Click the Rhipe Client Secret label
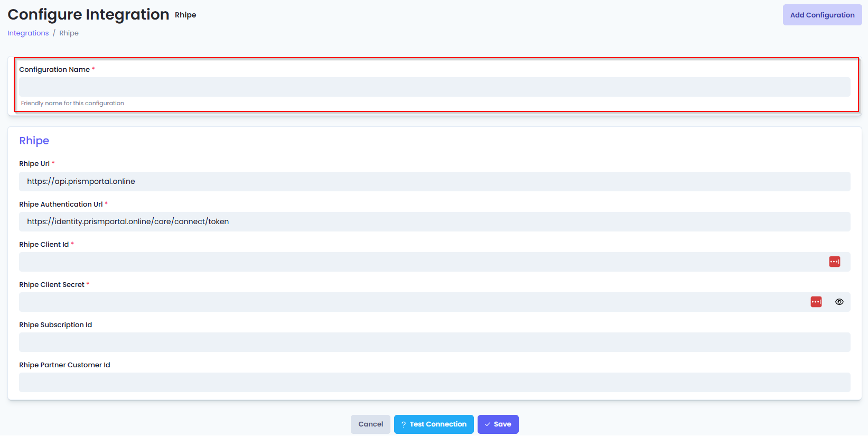This screenshot has width=868, height=436. pos(52,284)
